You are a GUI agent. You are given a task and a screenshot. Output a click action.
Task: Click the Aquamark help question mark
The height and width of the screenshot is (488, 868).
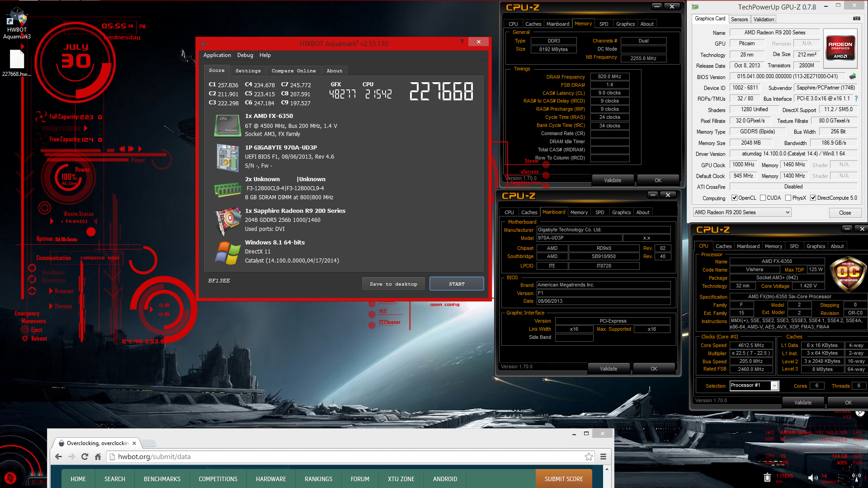pos(462,42)
